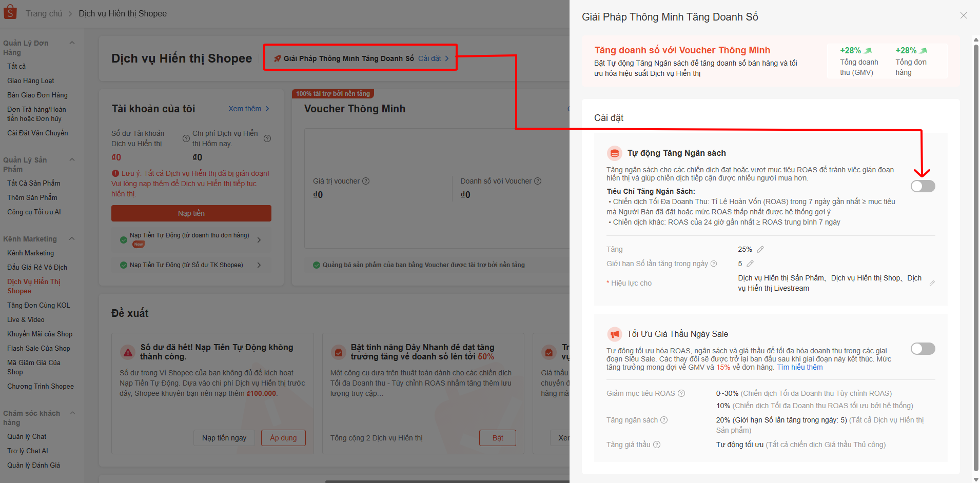Click help icon beside Tăng giá thầu
Image resolution: width=980 pixels, height=483 pixels.
coord(657,445)
